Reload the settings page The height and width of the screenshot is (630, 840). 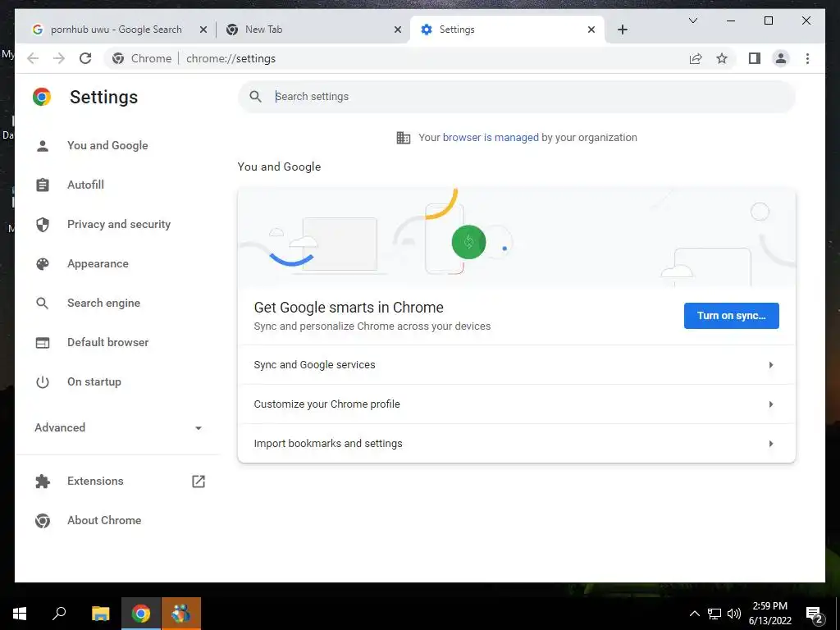(x=85, y=58)
